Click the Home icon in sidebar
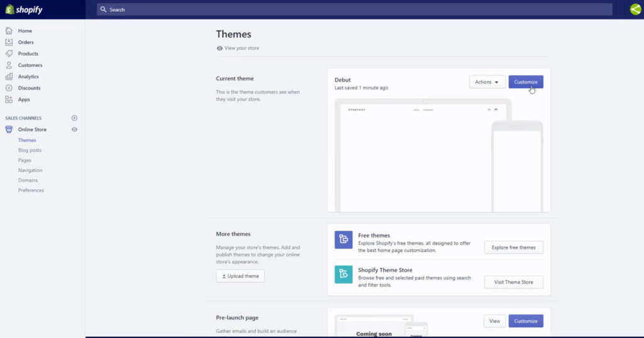Viewport: 644px width, 338px height. [x=9, y=31]
